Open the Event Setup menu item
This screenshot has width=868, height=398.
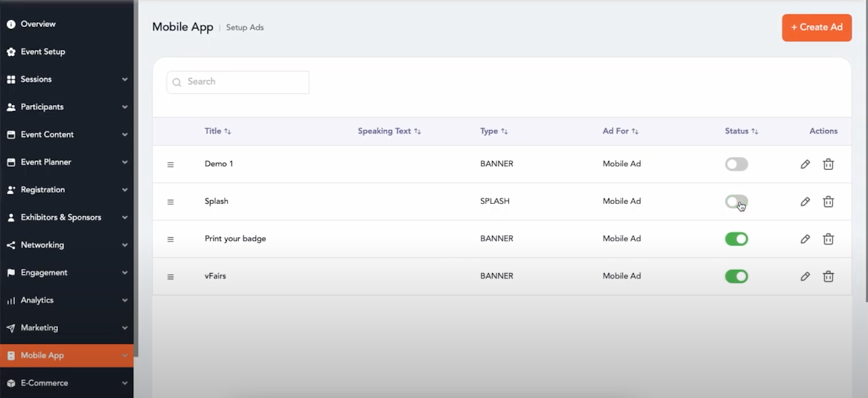67,52
